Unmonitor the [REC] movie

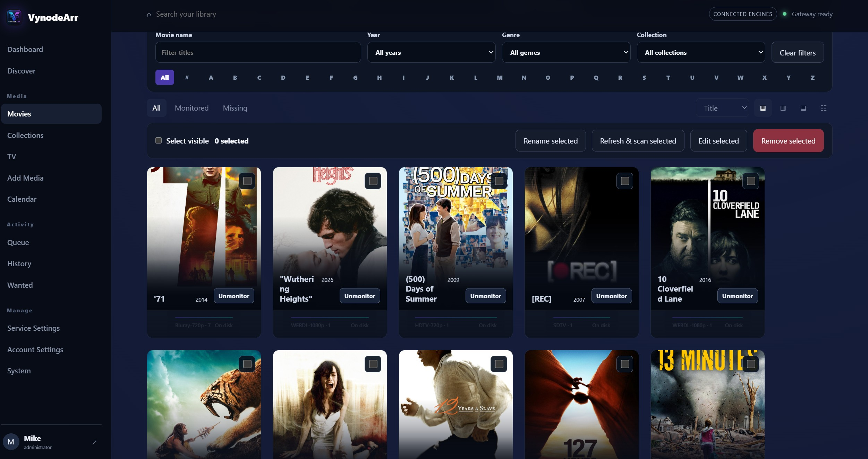pos(612,296)
